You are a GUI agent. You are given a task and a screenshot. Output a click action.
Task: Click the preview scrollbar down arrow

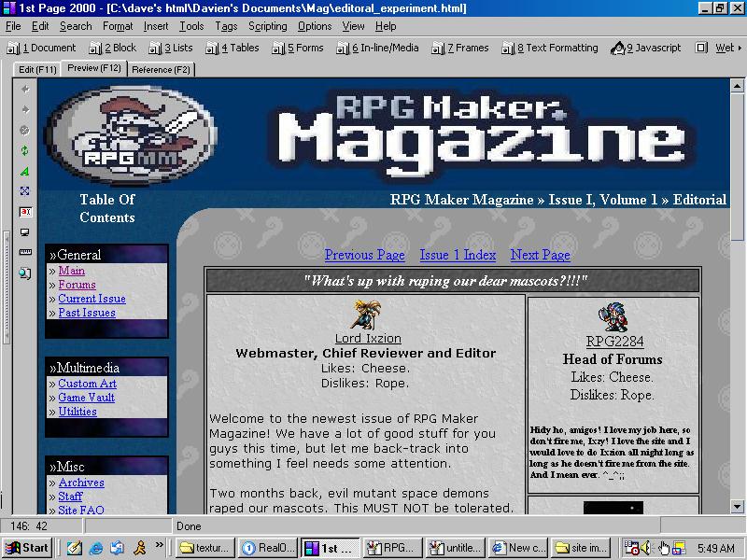[x=737, y=507]
